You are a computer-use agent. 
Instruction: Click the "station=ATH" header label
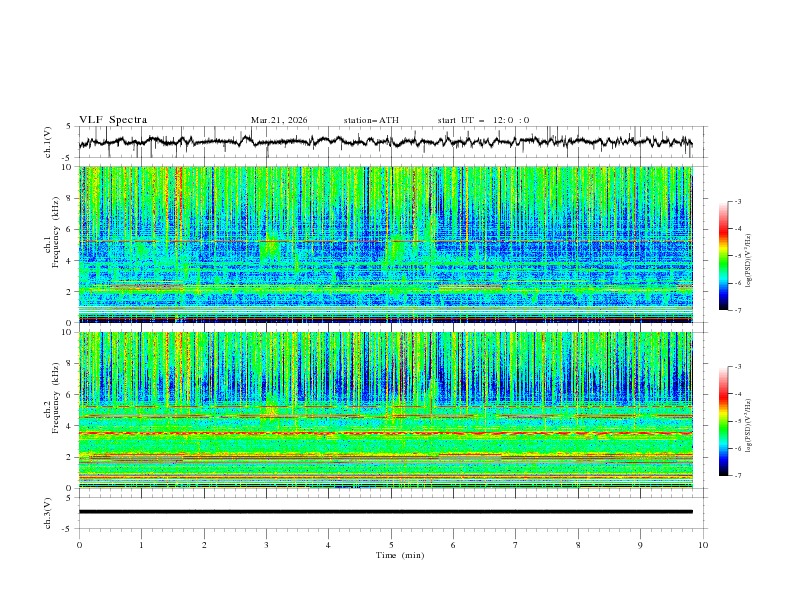click(371, 120)
